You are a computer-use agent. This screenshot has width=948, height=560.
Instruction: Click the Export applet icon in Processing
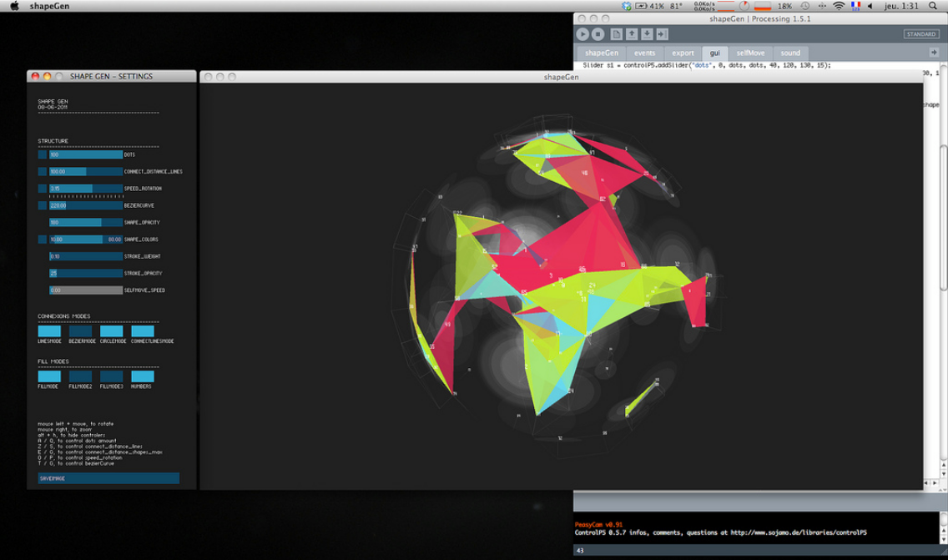point(662,34)
